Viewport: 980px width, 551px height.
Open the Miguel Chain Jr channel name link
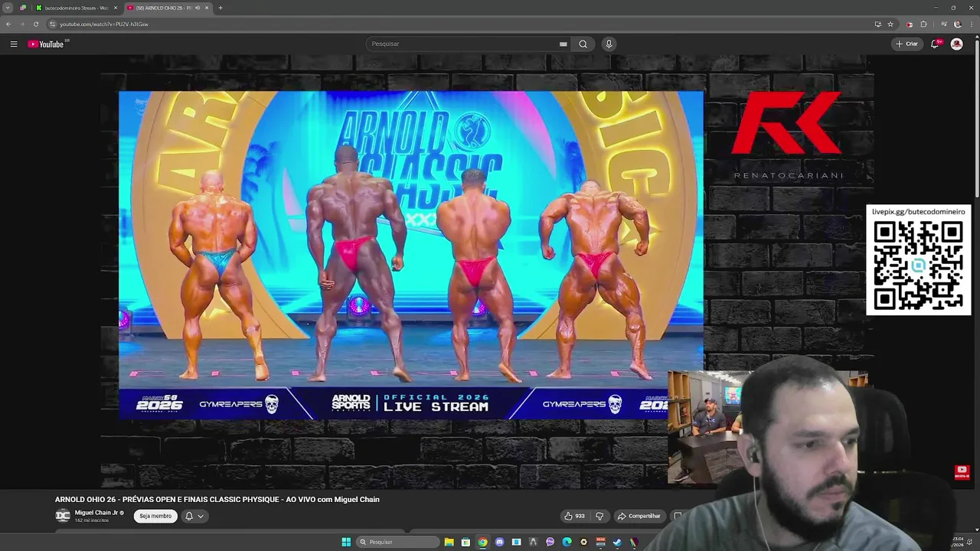click(x=96, y=513)
